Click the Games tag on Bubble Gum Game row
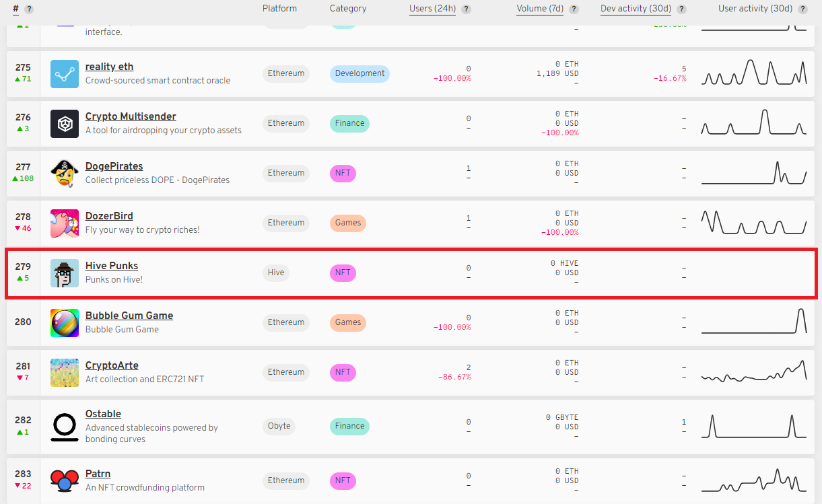This screenshot has width=822, height=504. [348, 322]
